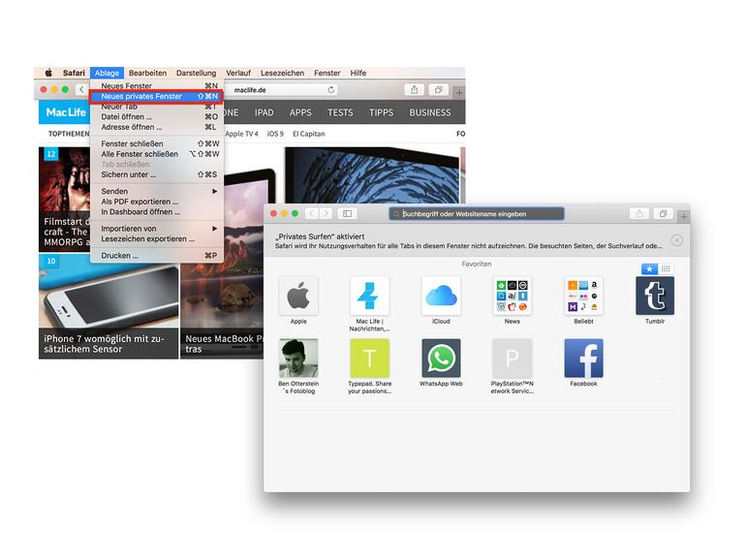Click the iOS 9 topic link

[275, 134]
